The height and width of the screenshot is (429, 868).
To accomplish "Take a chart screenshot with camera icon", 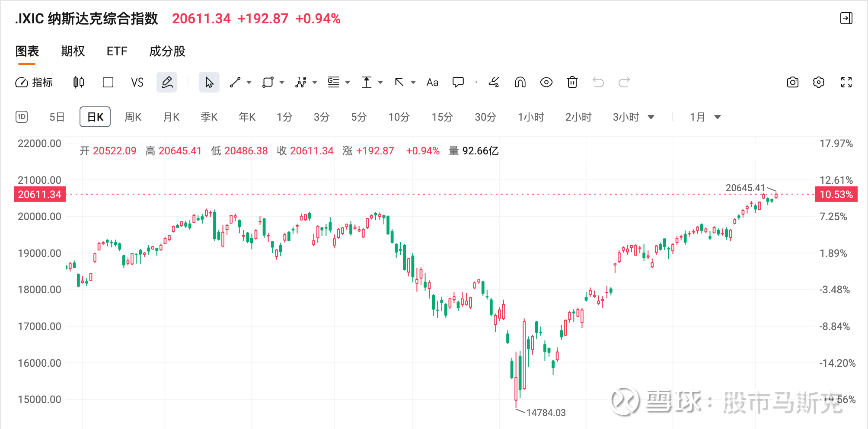I will pos(792,82).
